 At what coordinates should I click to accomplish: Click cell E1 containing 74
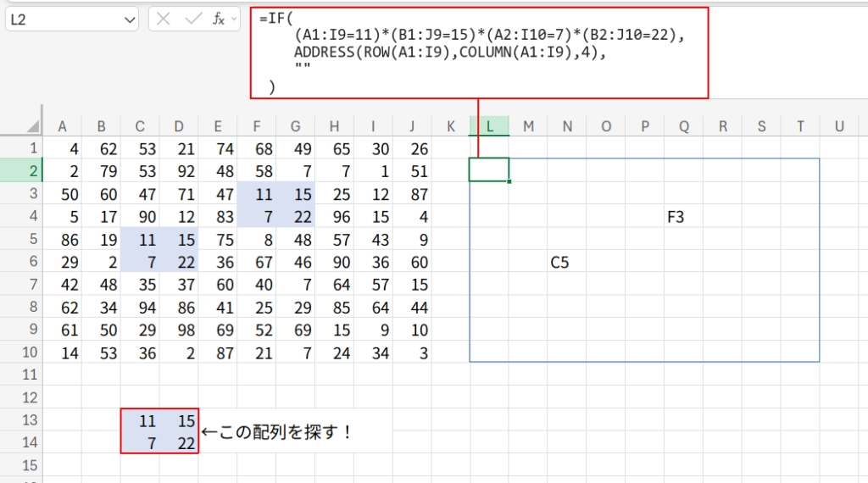(x=218, y=148)
